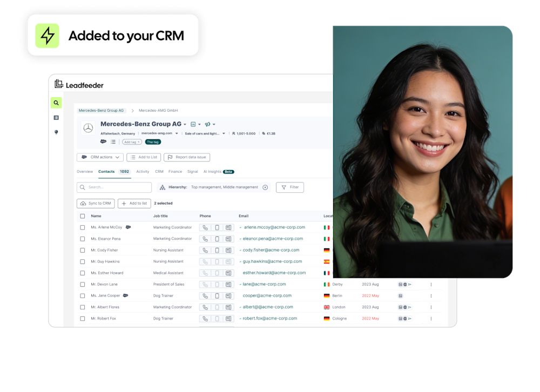This screenshot has height=392, width=540.
Task: Click the source icons in the Cologne row
Action: click(405, 319)
